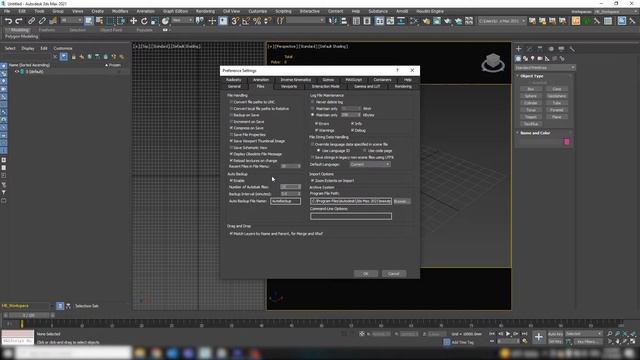Select the Cameras category icon
Screen dimensions: 640x360
tap(540, 59)
